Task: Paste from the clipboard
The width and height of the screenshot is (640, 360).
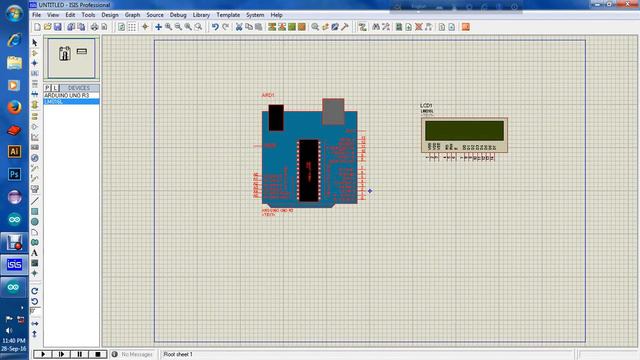Action: tap(258, 27)
